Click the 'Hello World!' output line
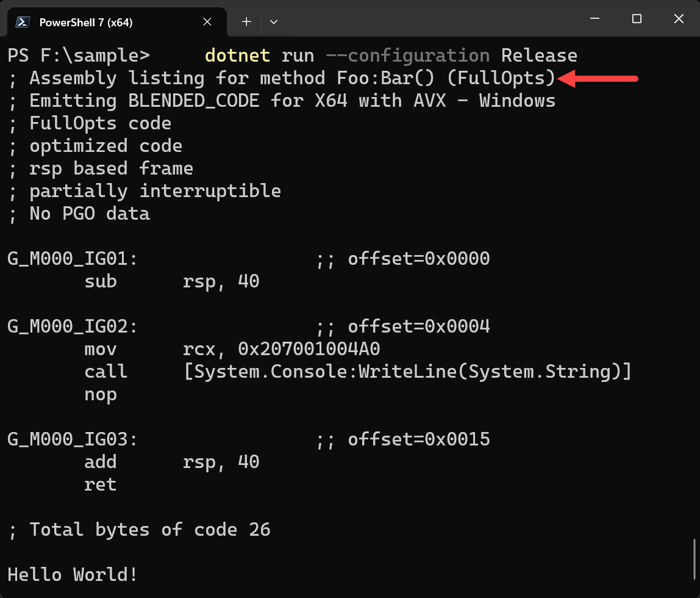The height and width of the screenshot is (598, 700). coord(73,574)
